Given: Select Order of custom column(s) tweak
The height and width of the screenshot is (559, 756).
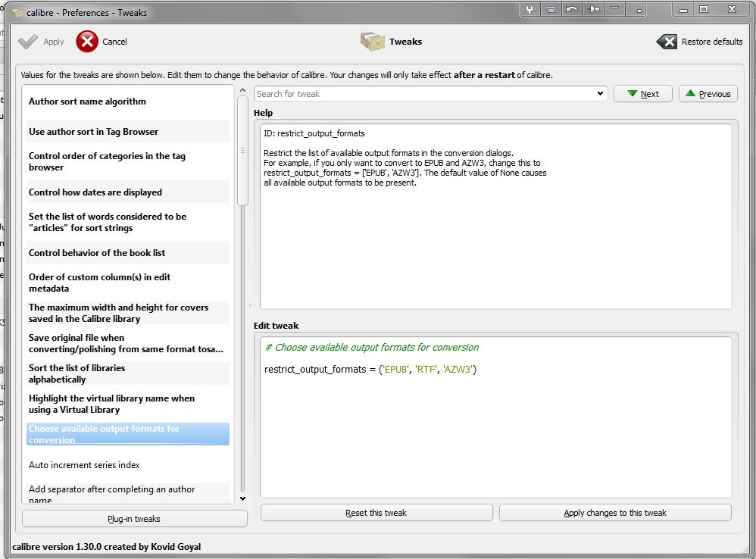Looking at the screenshot, I should 128,283.
